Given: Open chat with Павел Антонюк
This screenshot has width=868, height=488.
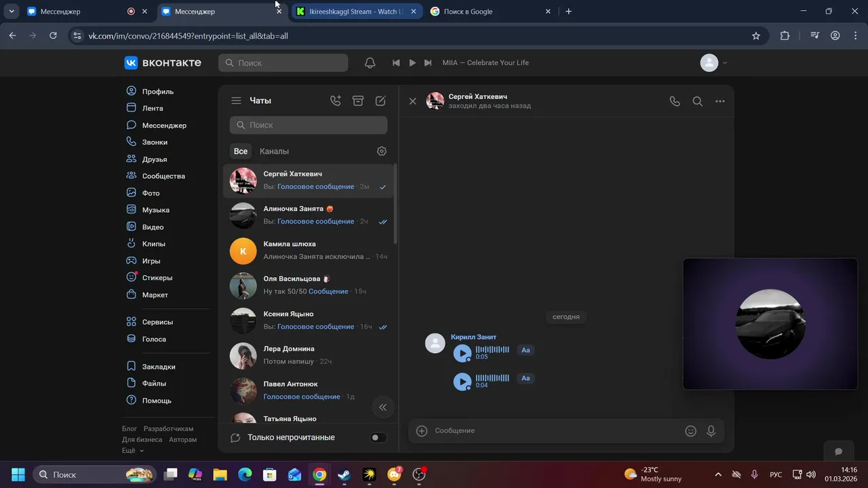Looking at the screenshot, I should (x=309, y=390).
